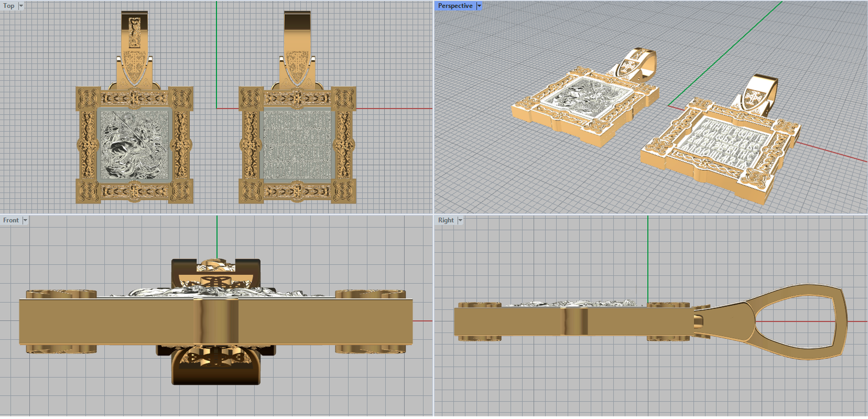
Task: Select the right pendant's bail in Top view
Action: (x=297, y=49)
